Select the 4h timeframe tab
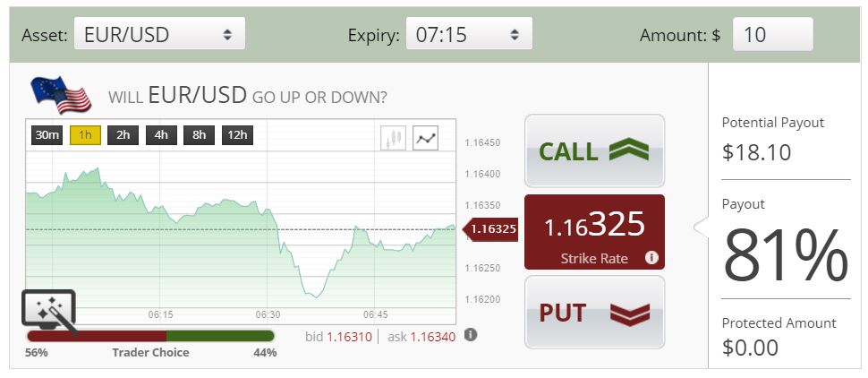Viewport: 868px width, 378px height. [161, 135]
